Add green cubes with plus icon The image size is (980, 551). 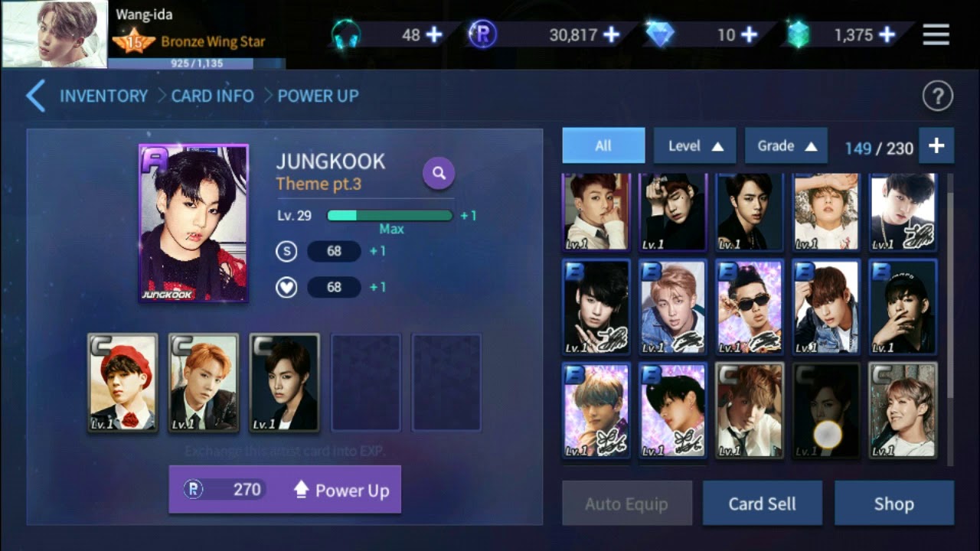(x=887, y=34)
